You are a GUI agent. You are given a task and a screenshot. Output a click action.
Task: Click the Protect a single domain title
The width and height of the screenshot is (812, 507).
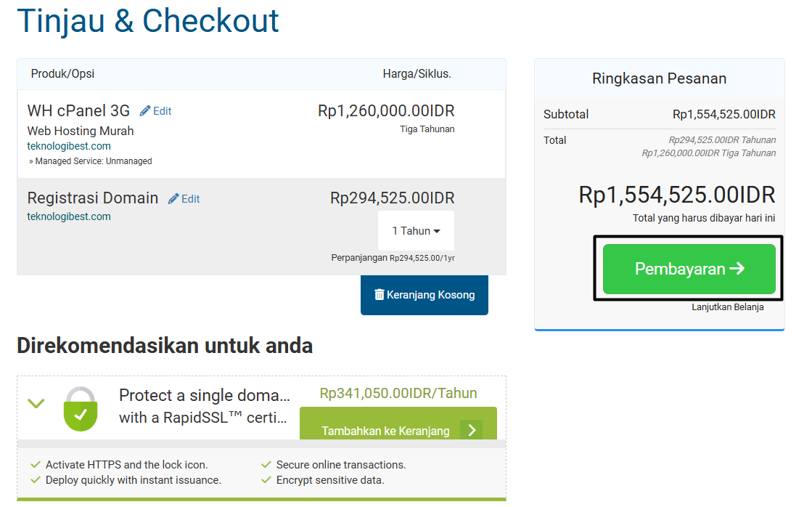204,406
